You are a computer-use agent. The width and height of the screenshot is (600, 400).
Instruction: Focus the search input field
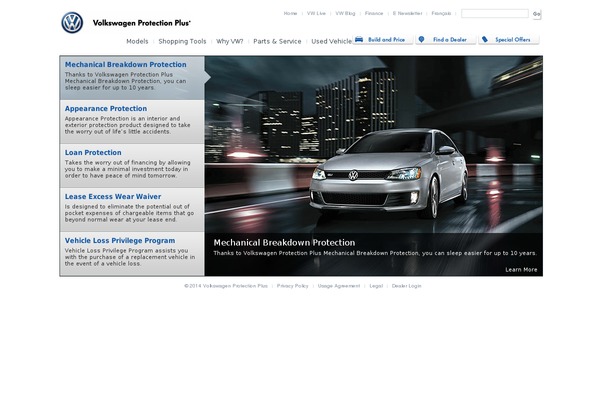(495, 13)
